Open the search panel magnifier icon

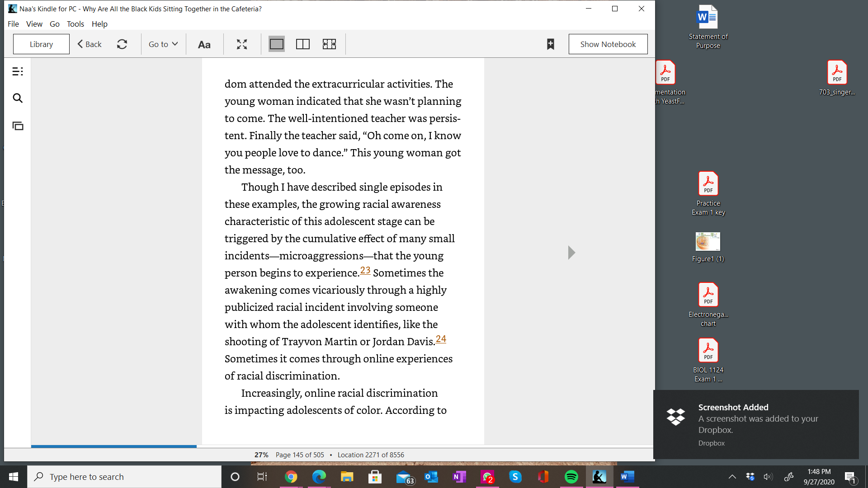18,98
